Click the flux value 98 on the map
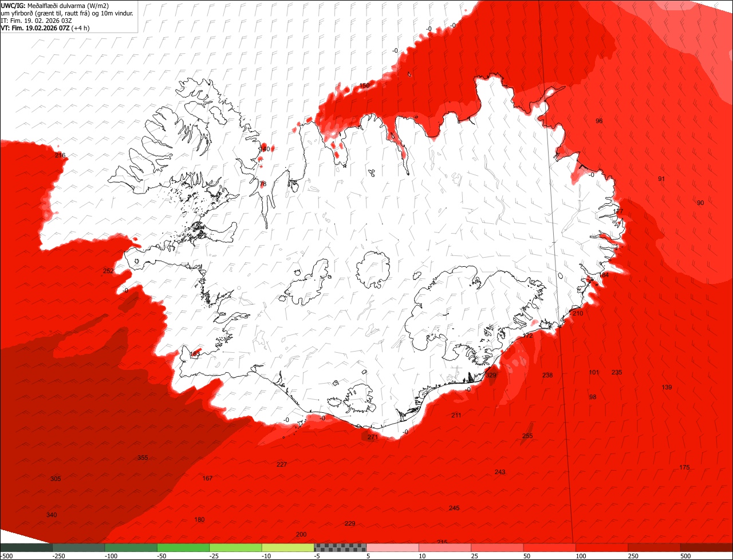The width and height of the screenshot is (733, 560). (593, 397)
